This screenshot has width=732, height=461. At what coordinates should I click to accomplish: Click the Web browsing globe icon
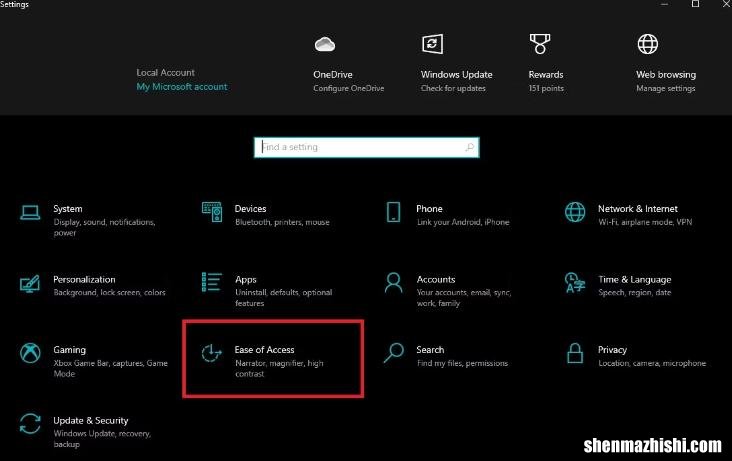(x=648, y=44)
